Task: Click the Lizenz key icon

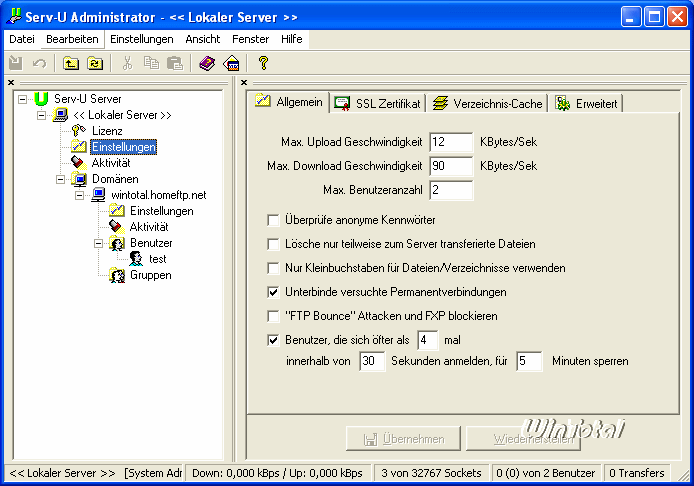Action: point(79,131)
